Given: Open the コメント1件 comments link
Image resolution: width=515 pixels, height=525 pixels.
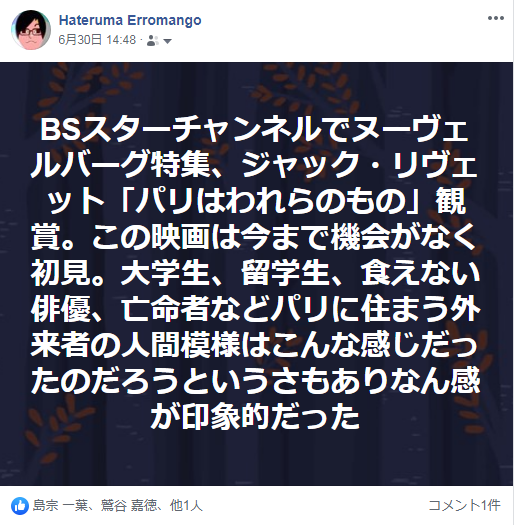Looking at the screenshot, I should point(465,506).
